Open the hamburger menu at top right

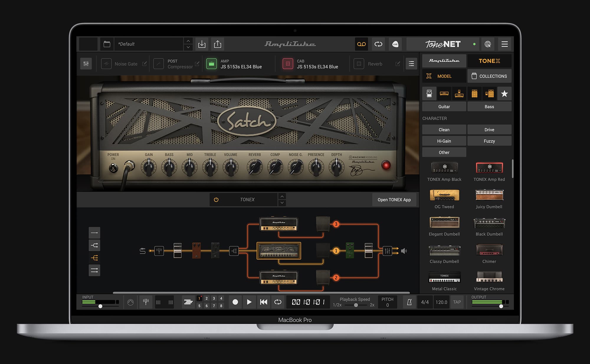click(x=505, y=44)
